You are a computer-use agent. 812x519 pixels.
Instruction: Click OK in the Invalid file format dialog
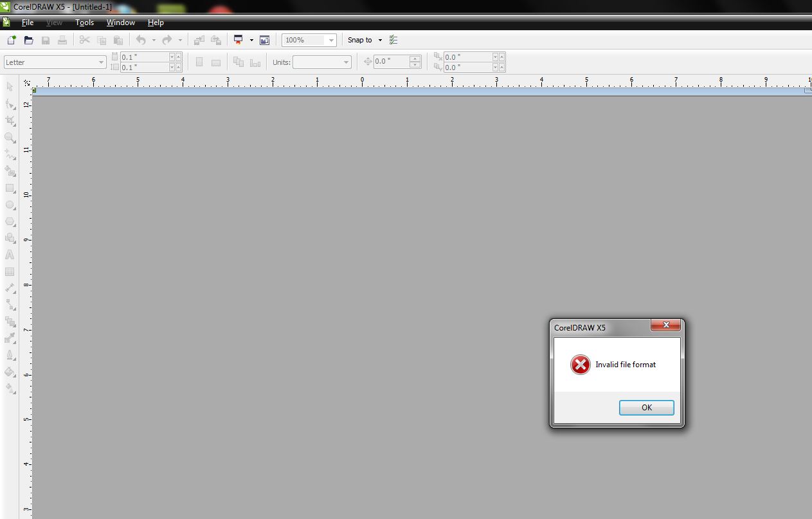tap(647, 408)
